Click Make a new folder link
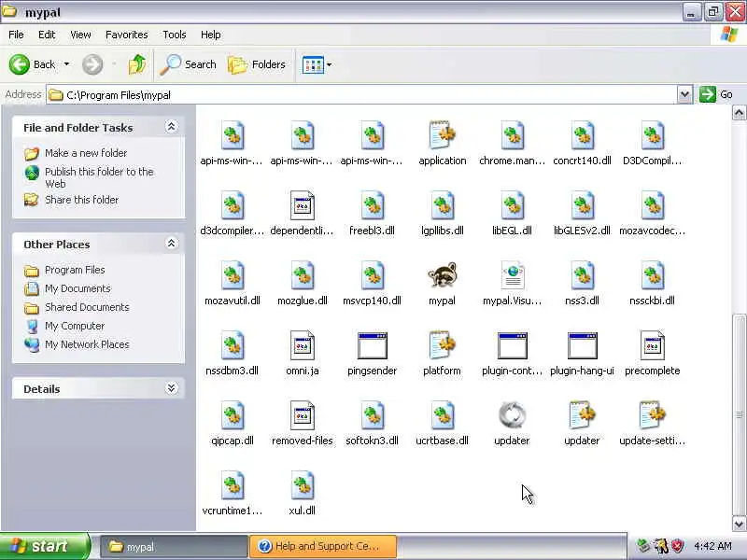Viewport: 747px width, 560px height. [86, 153]
